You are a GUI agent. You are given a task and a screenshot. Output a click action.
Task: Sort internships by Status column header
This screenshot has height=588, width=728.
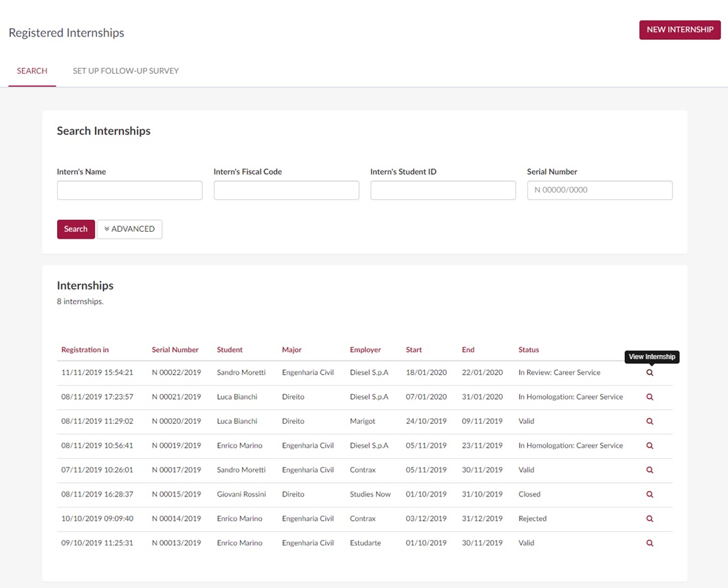click(x=528, y=350)
